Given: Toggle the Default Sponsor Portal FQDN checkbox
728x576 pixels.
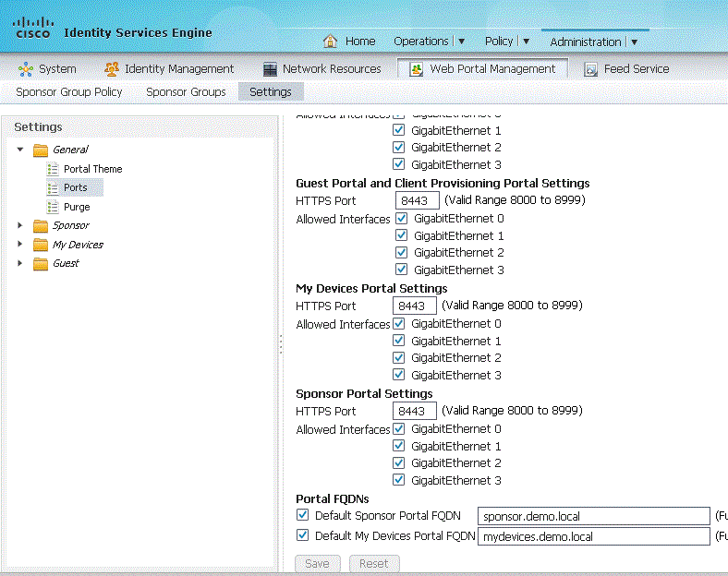Looking at the screenshot, I should [302, 515].
